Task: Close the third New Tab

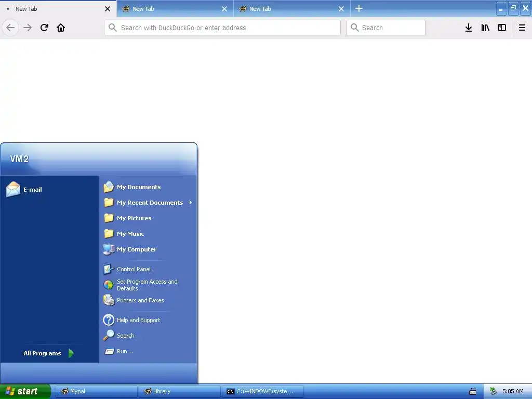Action: (x=341, y=9)
